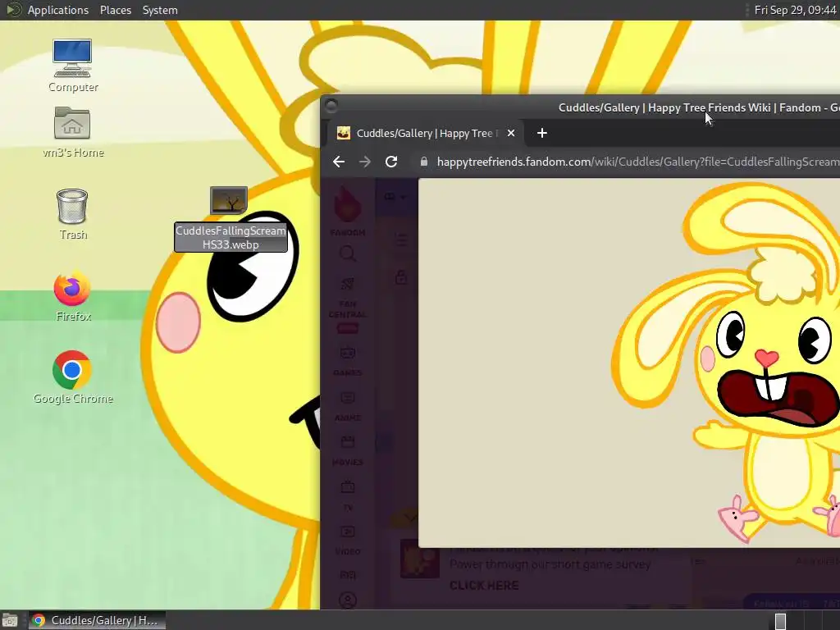Open the Chrome window menu button in titlebar

click(x=331, y=106)
